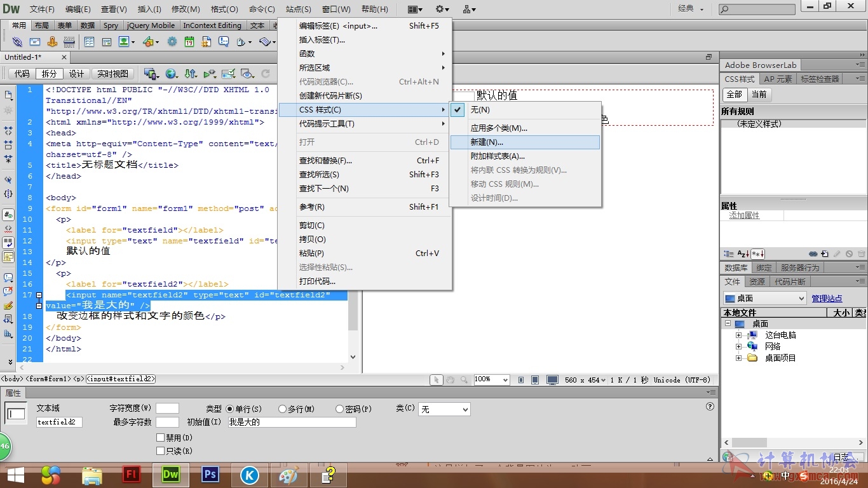Click the Show Category View icon
Image resolution: width=868 pixels, height=488 pixels.
click(729, 254)
